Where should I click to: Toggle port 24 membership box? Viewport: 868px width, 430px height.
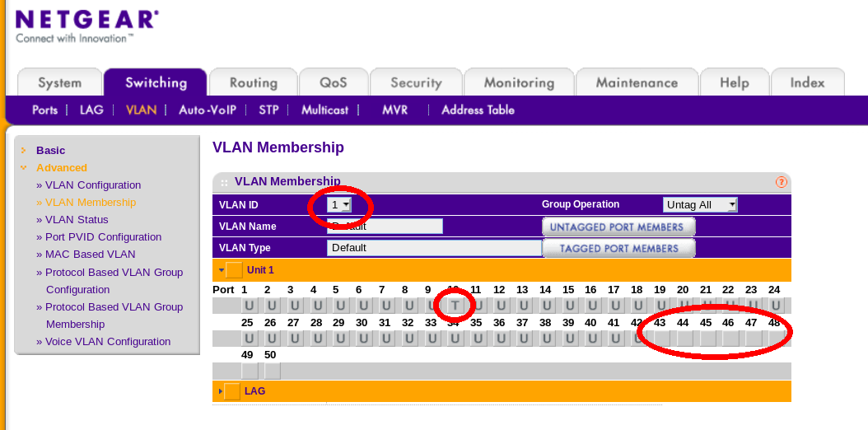tap(776, 306)
